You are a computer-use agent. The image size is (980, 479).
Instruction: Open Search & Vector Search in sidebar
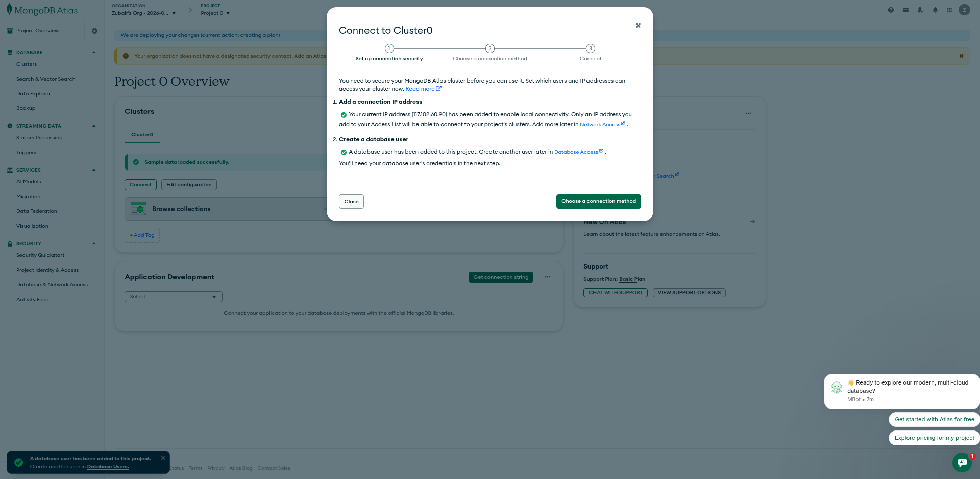pos(45,79)
